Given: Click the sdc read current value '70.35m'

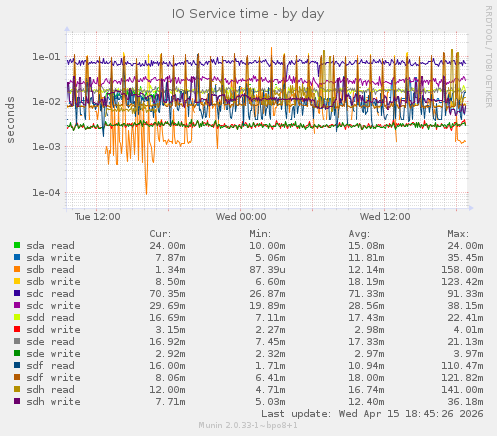Looking at the screenshot, I should [167, 294].
